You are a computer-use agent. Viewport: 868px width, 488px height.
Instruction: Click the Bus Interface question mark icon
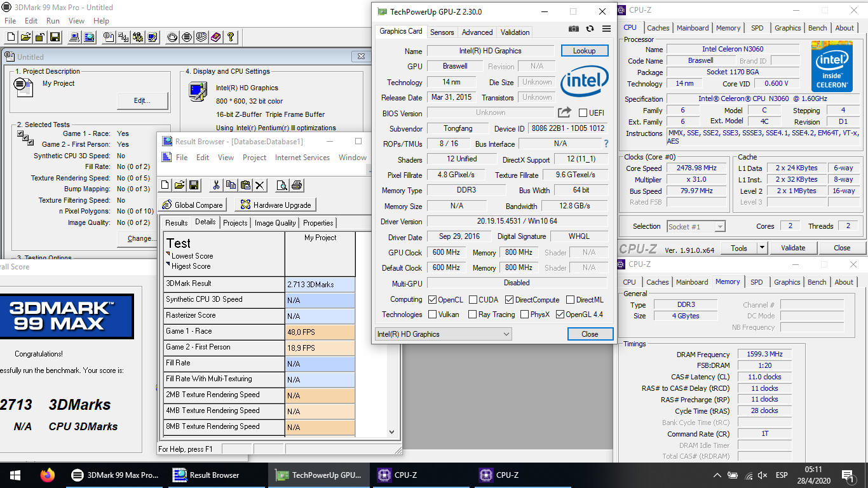[606, 144]
